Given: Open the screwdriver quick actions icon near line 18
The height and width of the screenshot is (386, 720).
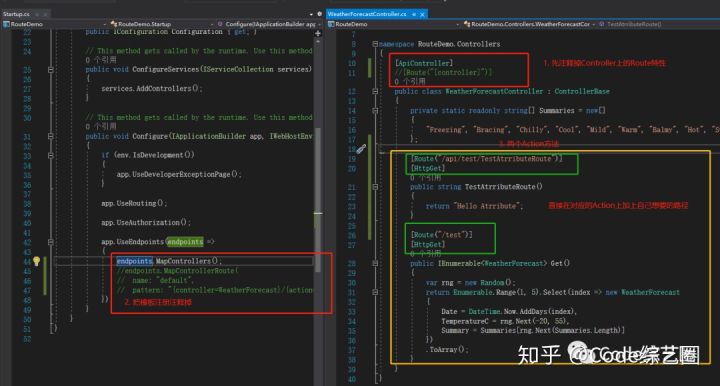Looking at the screenshot, I should 361,149.
